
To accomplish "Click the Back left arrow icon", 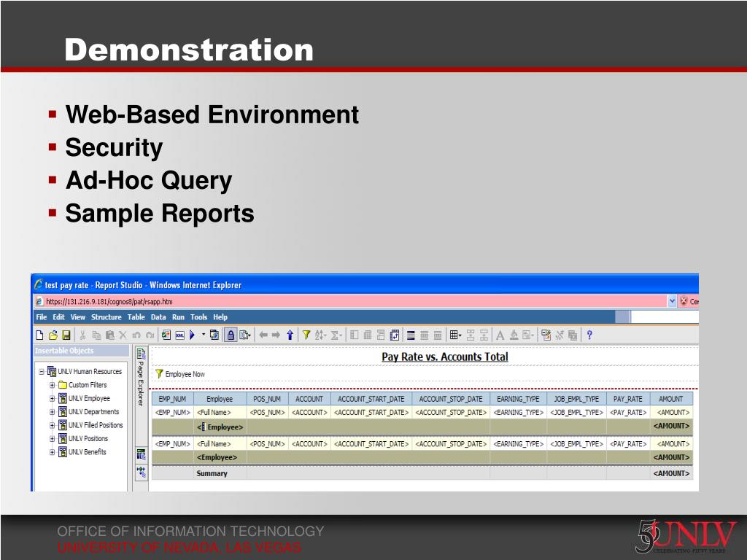I will (x=263, y=335).
